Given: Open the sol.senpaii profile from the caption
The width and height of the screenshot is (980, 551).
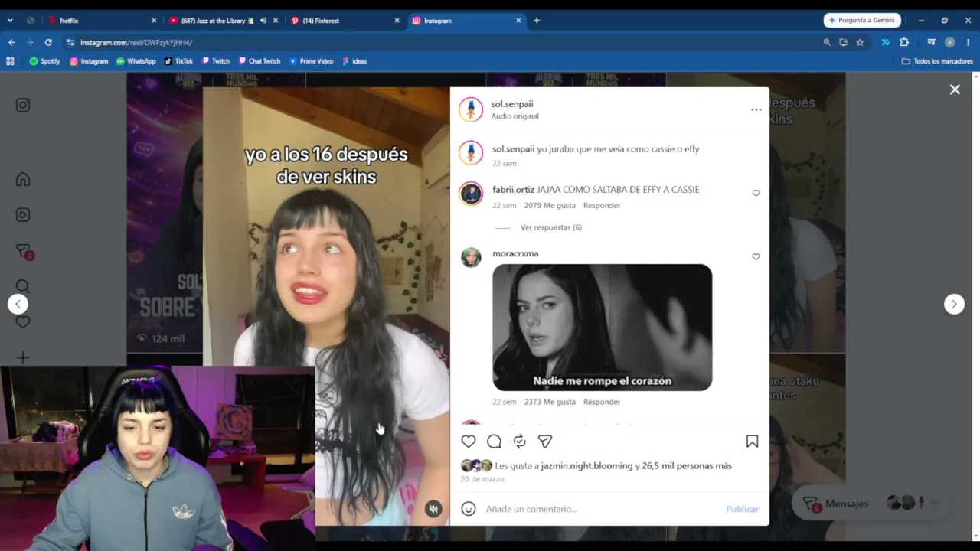Looking at the screenshot, I should tap(513, 149).
